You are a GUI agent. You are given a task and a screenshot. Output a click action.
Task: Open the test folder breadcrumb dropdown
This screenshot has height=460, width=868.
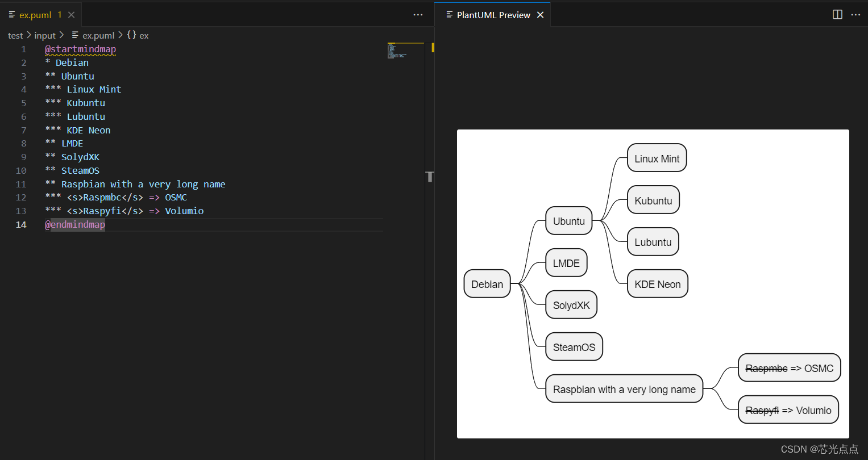click(x=15, y=35)
